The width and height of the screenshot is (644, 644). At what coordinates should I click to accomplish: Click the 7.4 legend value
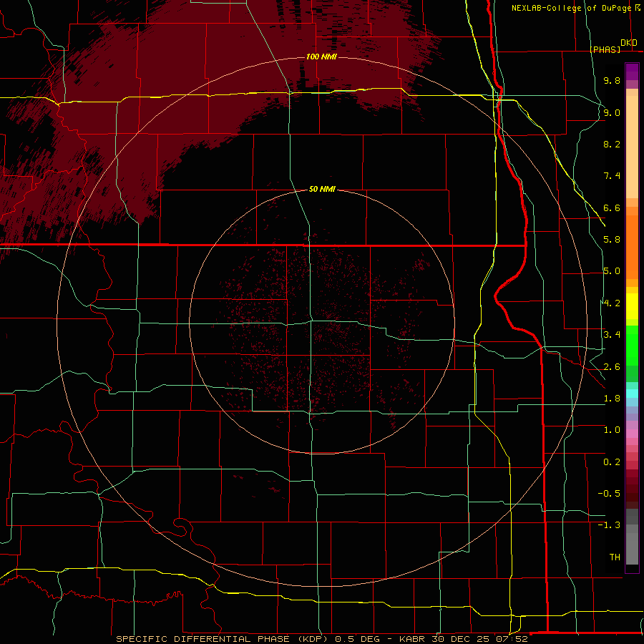click(x=612, y=176)
